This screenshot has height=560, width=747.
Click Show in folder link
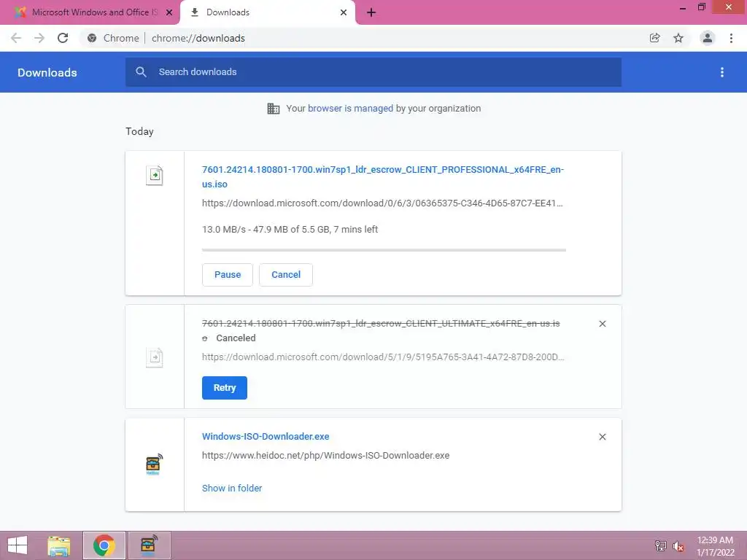(x=232, y=488)
